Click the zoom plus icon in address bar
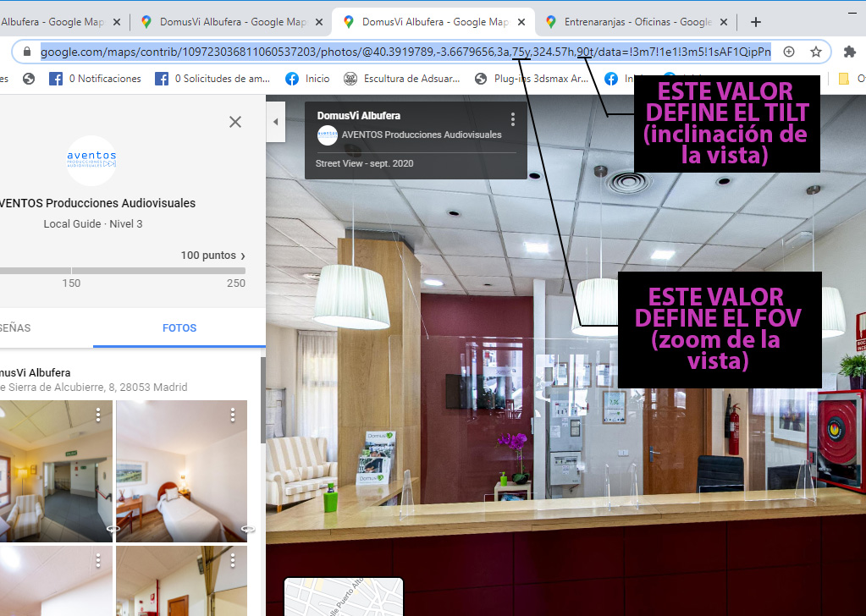 point(789,52)
